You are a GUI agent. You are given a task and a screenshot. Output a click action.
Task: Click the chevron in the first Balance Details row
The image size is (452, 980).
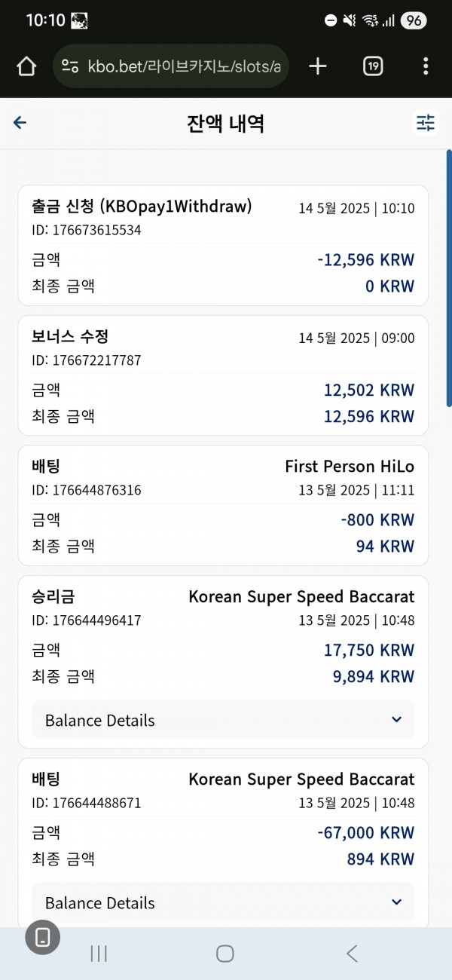pyautogui.click(x=397, y=720)
